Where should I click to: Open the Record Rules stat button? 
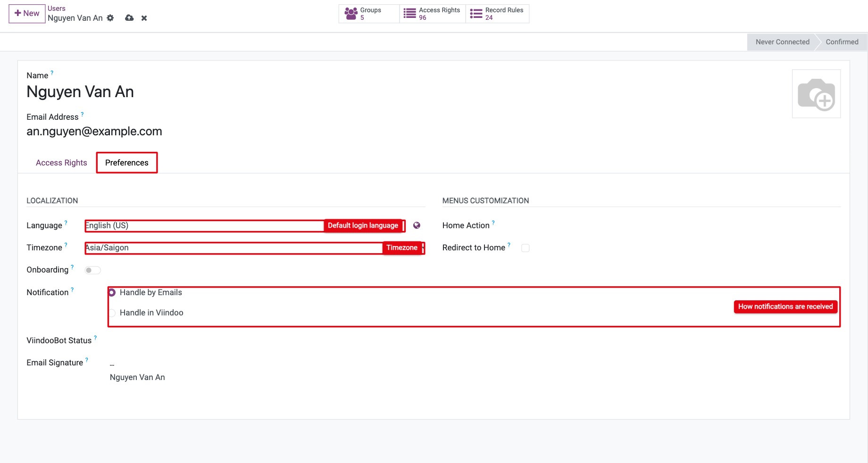click(497, 14)
